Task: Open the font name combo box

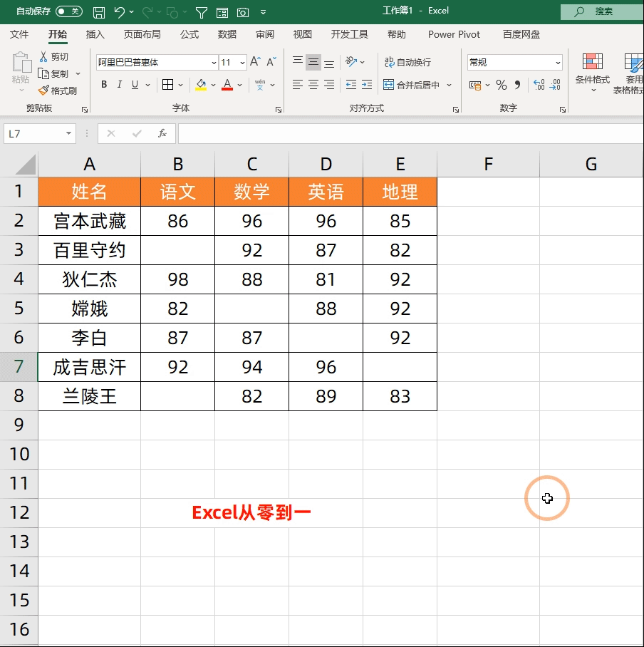Action: pos(157,62)
